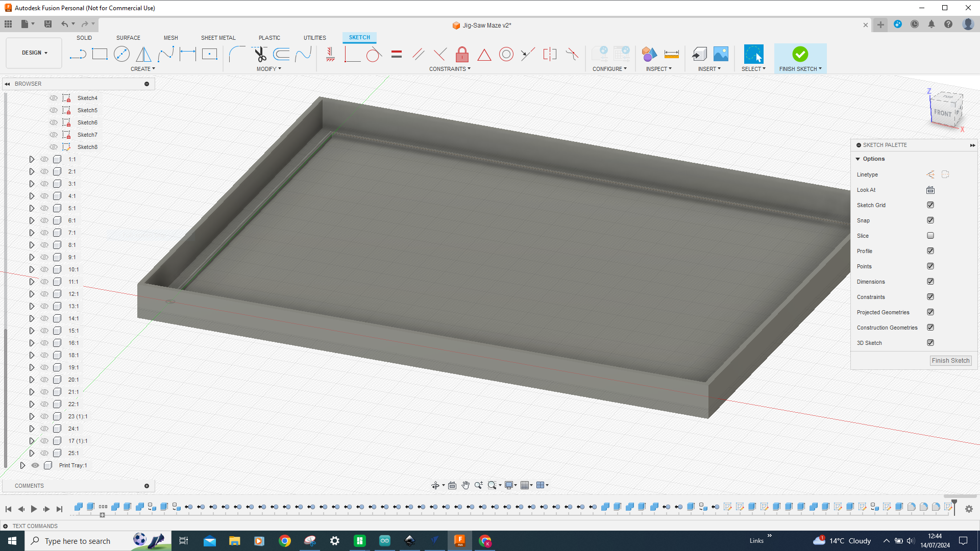This screenshot has width=980, height=551.
Task: Click the FRONT face of view cube
Action: (943, 113)
